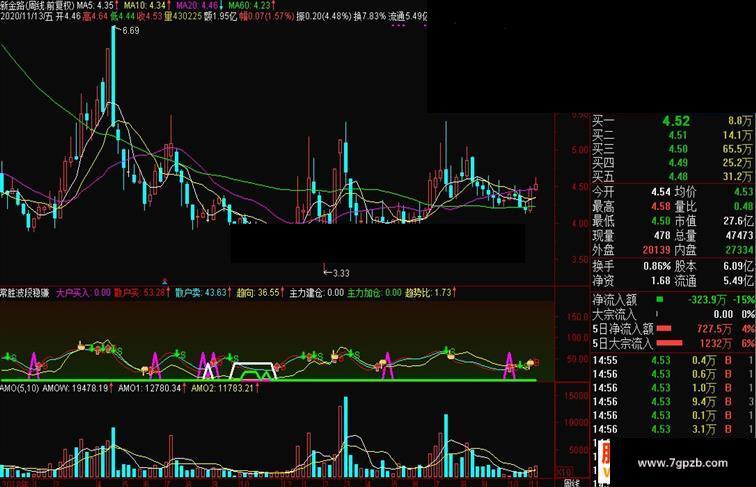
Task: Click the 趋向: 36.55 indicator label
Action: [x=260, y=293]
